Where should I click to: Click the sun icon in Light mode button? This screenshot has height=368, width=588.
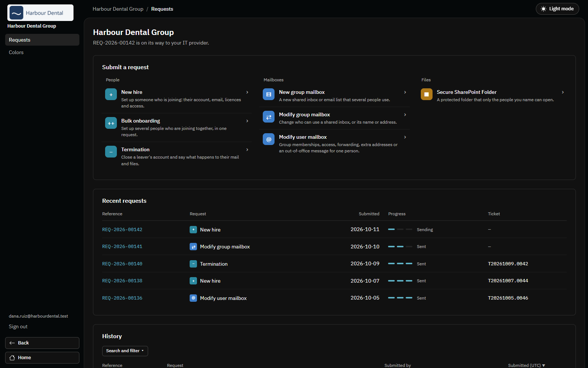point(544,9)
